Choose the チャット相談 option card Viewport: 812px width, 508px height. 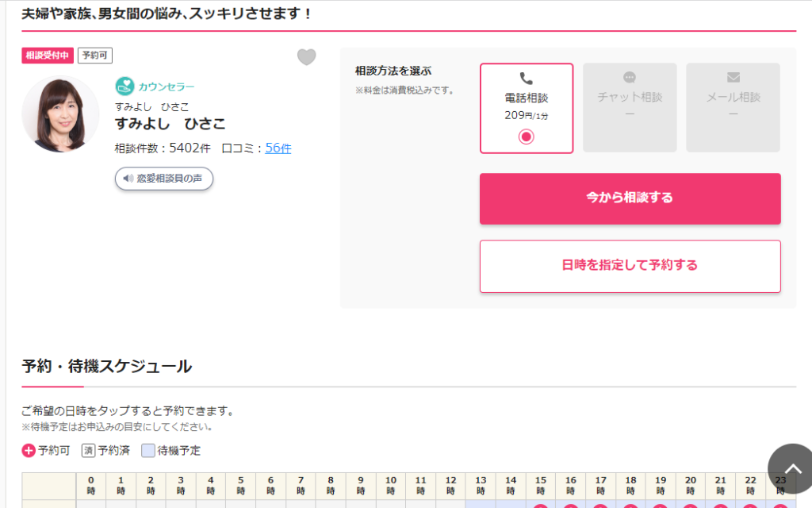tap(630, 108)
